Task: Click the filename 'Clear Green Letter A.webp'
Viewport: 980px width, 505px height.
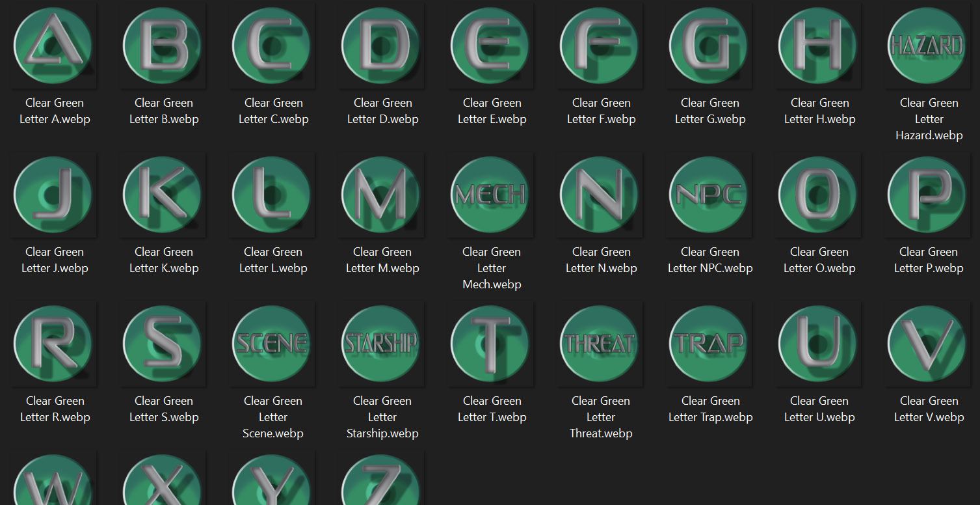Action: tap(55, 111)
